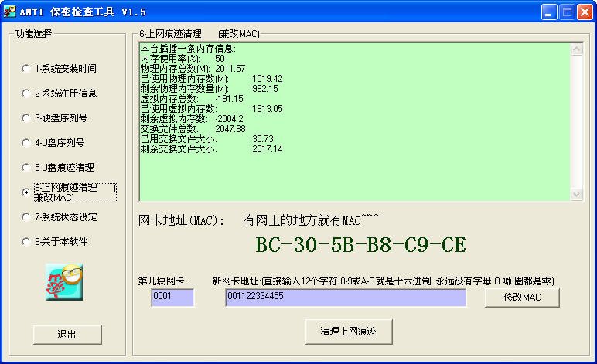Select option 1 system install time

(x=27, y=69)
